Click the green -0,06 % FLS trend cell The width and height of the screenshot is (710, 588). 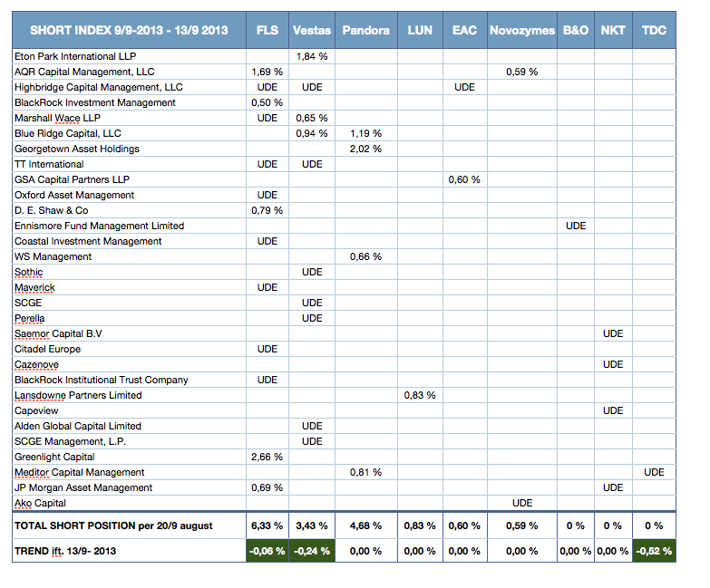[267, 551]
